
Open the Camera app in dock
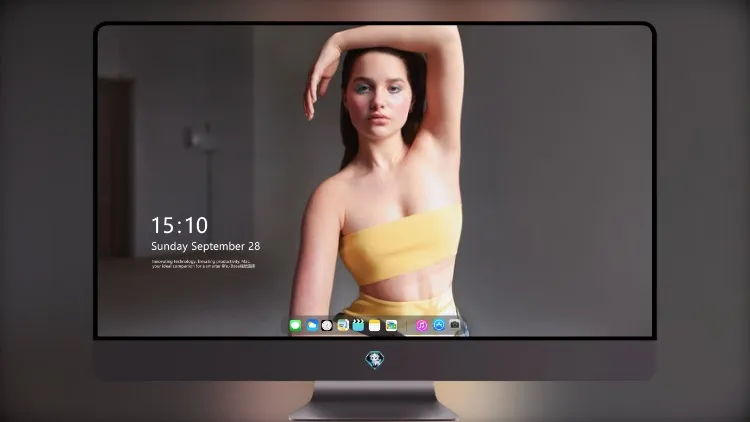point(454,325)
